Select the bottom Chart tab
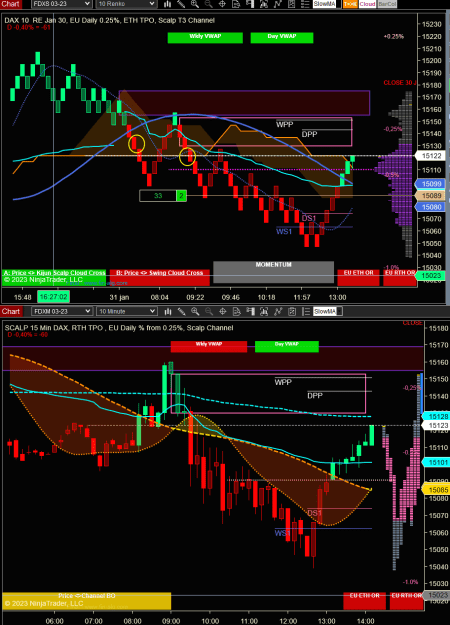Image resolution: width=450 pixels, height=625 pixels. 11,311
